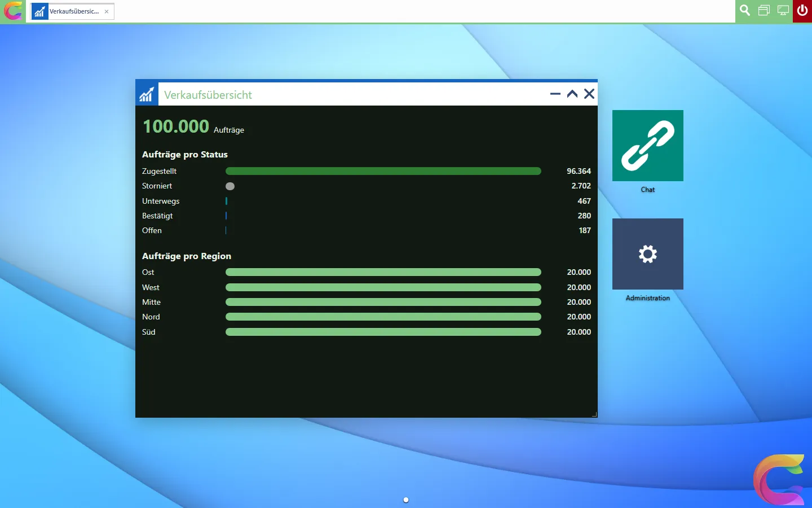Click the red power button
Image resolution: width=812 pixels, height=508 pixels.
click(x=802, y=11)
